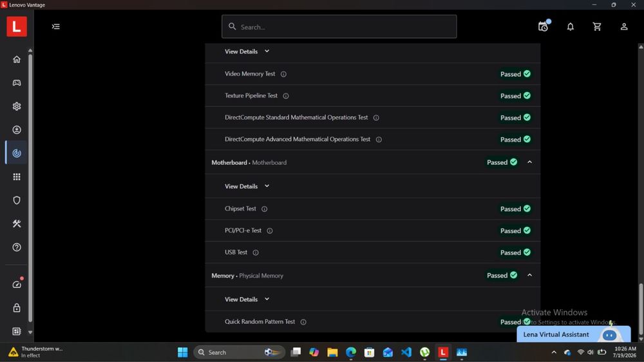
Task: Click sidebar scroll down arrow
Action: 30,332
